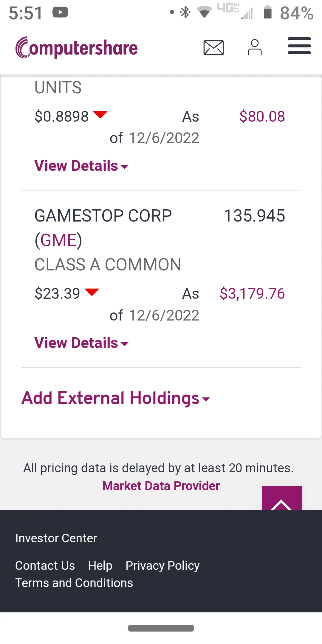Tap the Android home gesture bar
The width and height of the screenshot is (322, 644).
pos(161,628)
